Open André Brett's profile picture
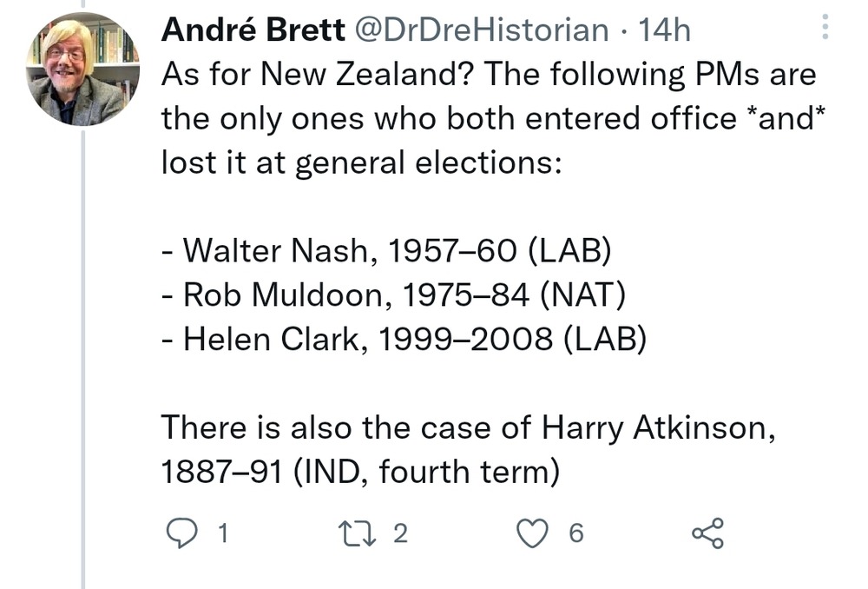This screenshot has width=868, height=589. pyautogui.click(x=82, y=69)
